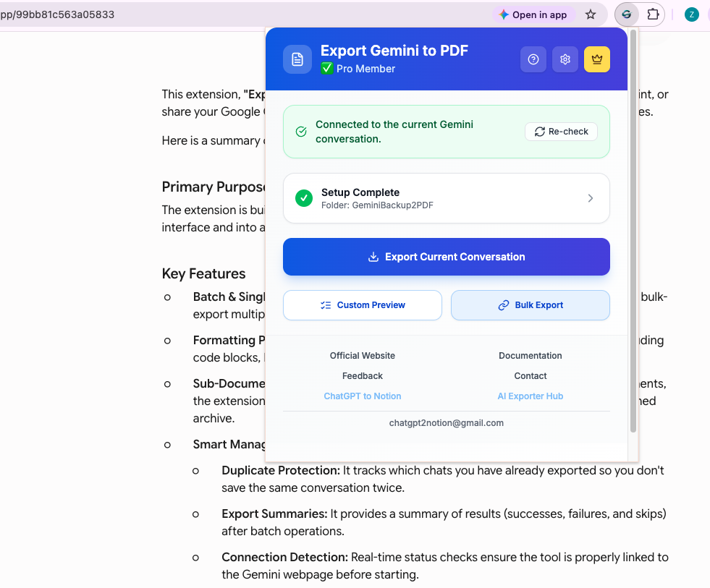This screenshot has height=588, width=710.
Task: Click the Connection Detection bullet text
Action: (x=445, y=566)
